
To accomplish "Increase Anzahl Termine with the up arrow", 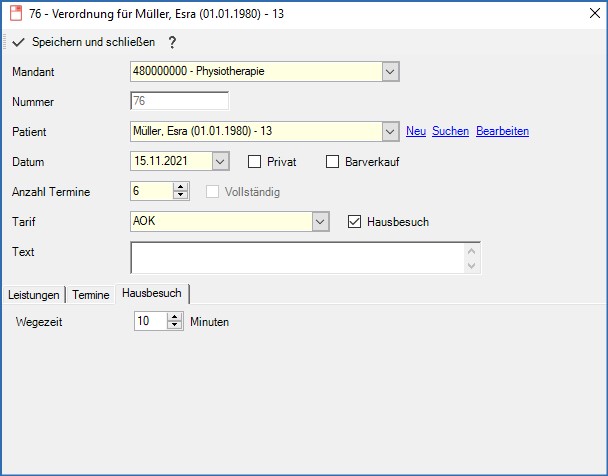I will pyautogui.click(x=180, y=186).
